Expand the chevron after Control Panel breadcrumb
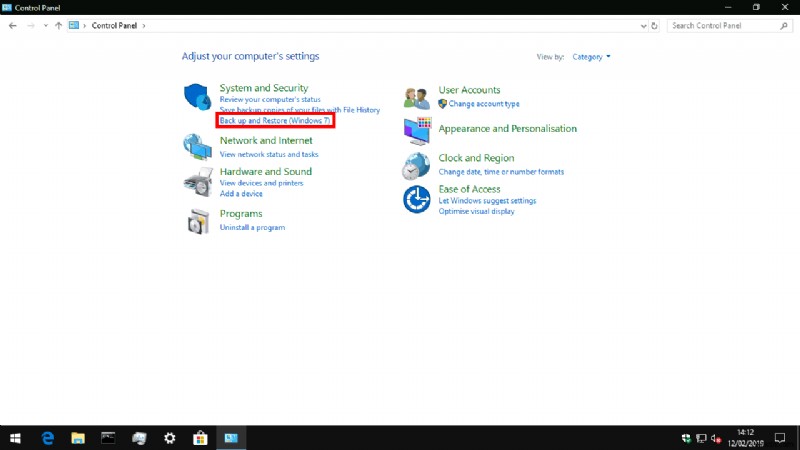The width and height of the screenshot is (800, 450). click(x=144, y=26)
